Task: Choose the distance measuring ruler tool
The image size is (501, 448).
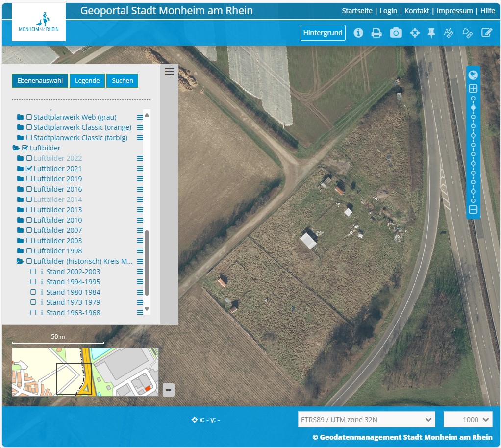Action: pos(449,33)
